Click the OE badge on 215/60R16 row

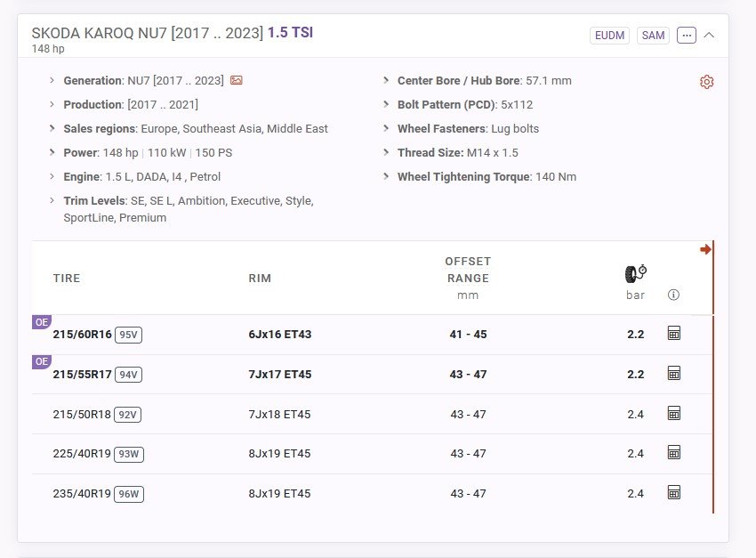pyautogui.click(x=42, y=322)
